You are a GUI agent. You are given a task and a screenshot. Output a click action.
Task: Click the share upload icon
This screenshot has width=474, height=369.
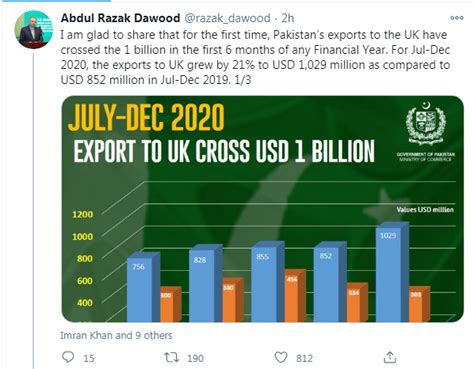pos(390,357)
